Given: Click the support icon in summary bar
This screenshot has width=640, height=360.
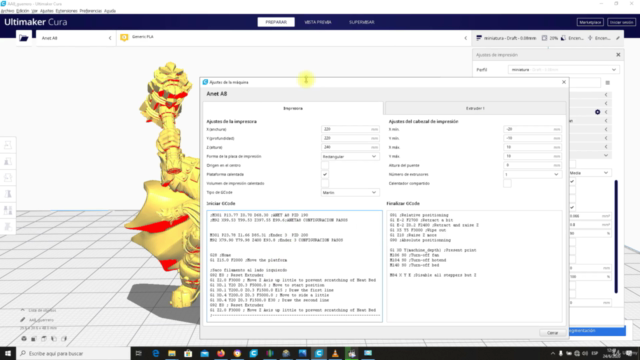Looking at the screenshot, I should pos(564,38).
